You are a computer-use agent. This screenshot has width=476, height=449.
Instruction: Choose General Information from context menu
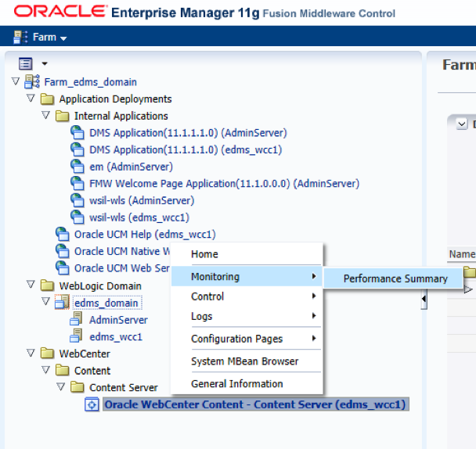(x=247, y=384)
